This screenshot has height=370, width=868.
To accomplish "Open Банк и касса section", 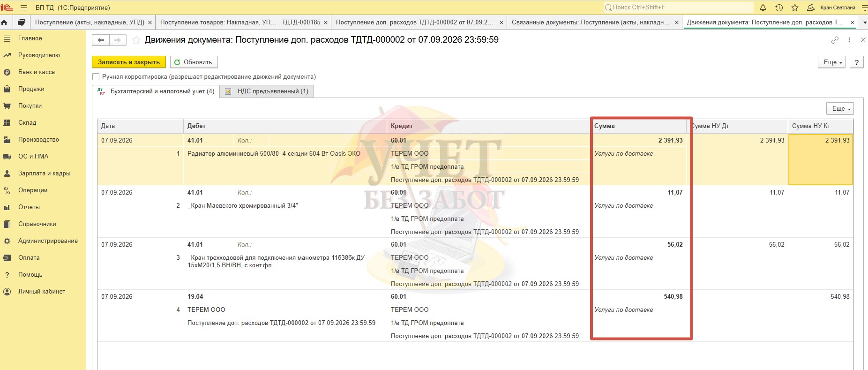I will coord(37,72).
